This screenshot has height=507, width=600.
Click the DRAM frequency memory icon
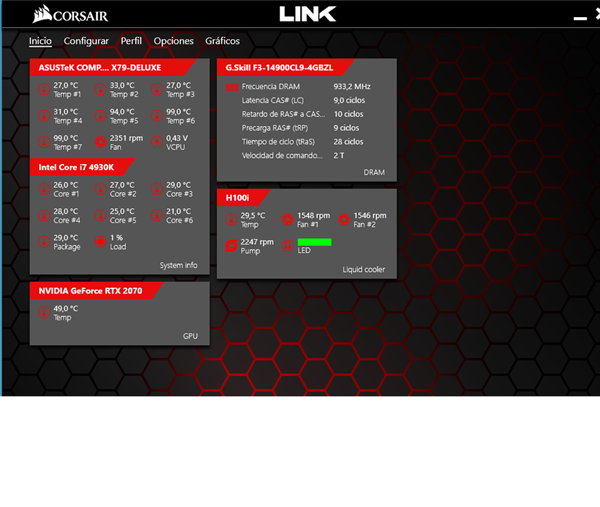[x=232, y=87]
